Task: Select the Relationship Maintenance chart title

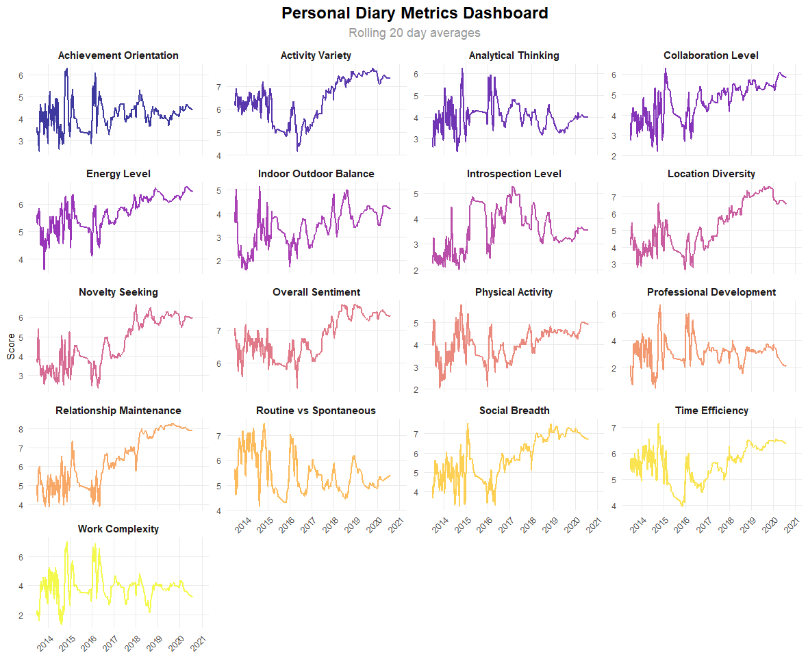Action: click(118, 411)
